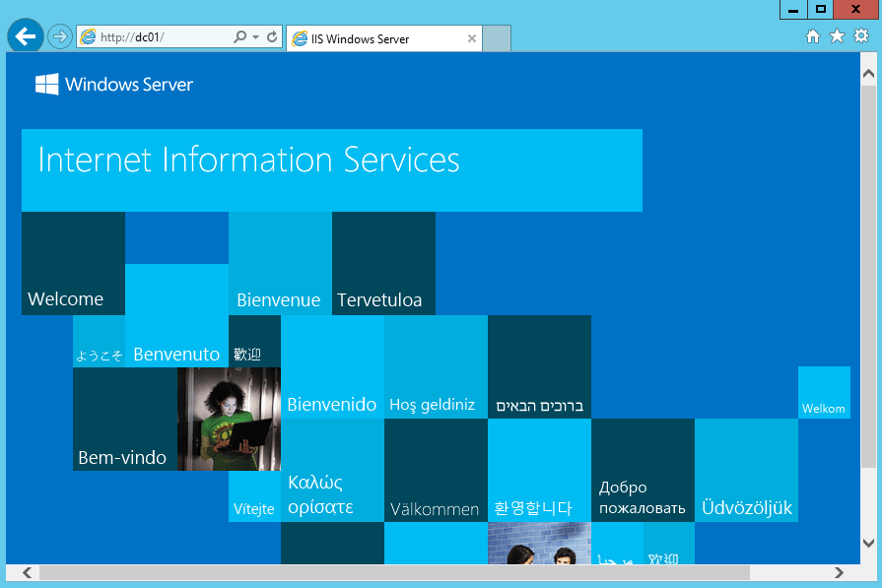Click the Japanese ようこそ tile
Image resolution: width=882 pixels, height=588 pixels.
[99, 341]
